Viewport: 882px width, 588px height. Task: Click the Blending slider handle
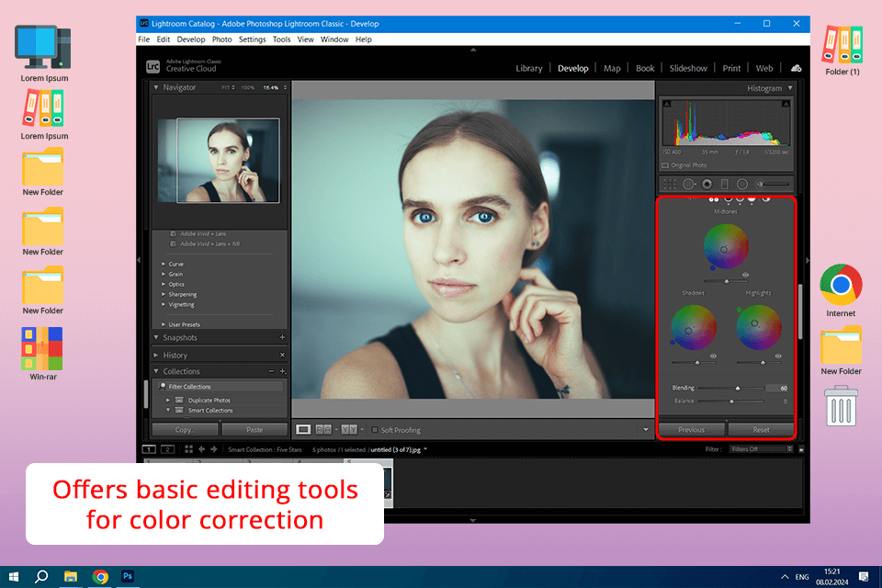coord(737,389)
